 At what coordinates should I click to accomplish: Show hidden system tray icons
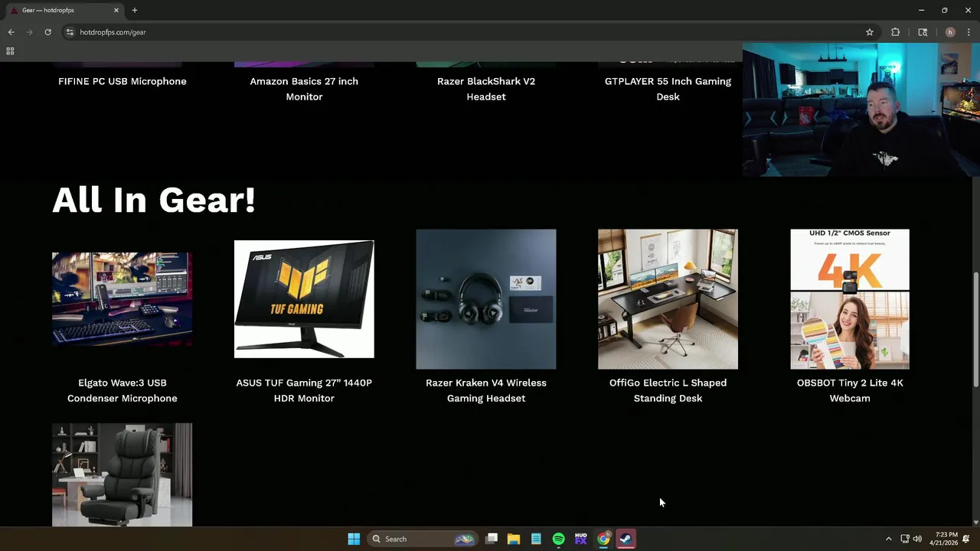888,539
